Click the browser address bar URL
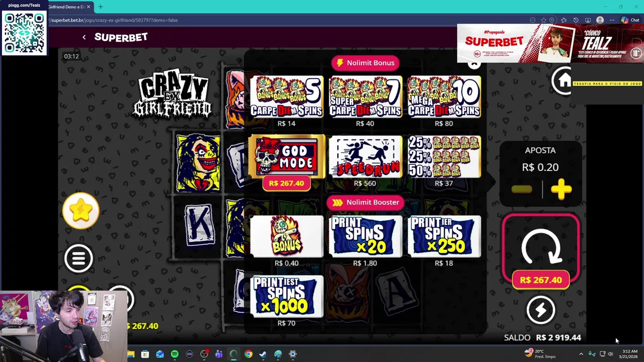644x362 pixels. pos(114,20)
